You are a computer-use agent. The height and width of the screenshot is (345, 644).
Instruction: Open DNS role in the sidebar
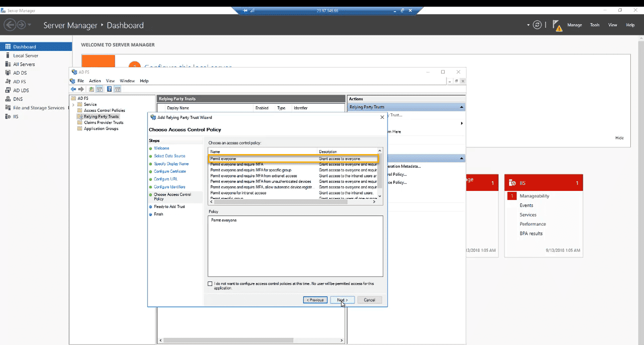(x=18, y=99)
